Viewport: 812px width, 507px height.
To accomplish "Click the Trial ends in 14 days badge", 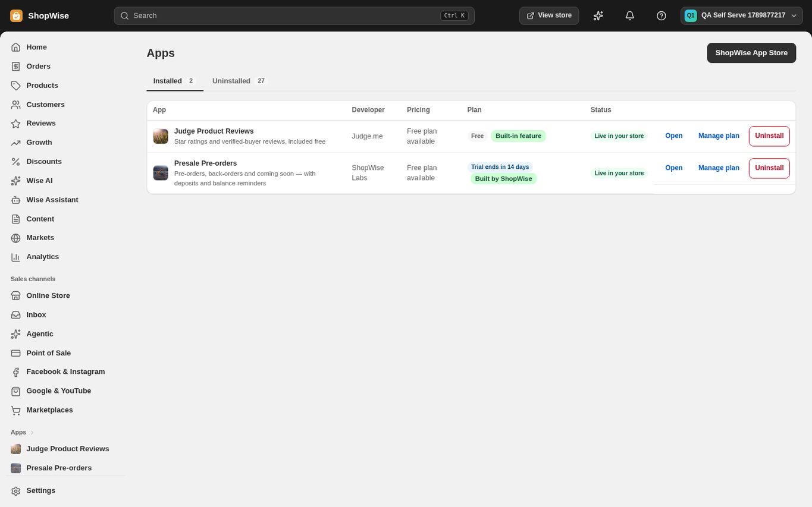I will point(500,167).
